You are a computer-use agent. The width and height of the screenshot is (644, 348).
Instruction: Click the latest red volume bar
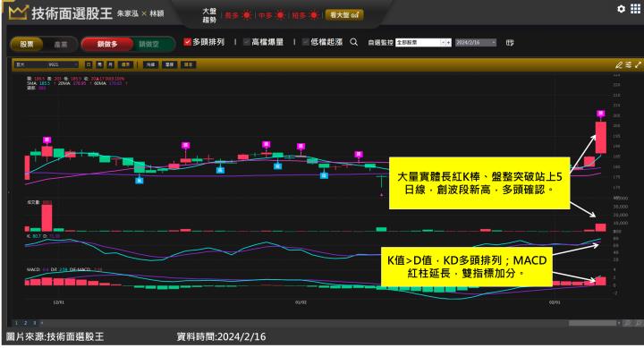[x=600, y=227]
